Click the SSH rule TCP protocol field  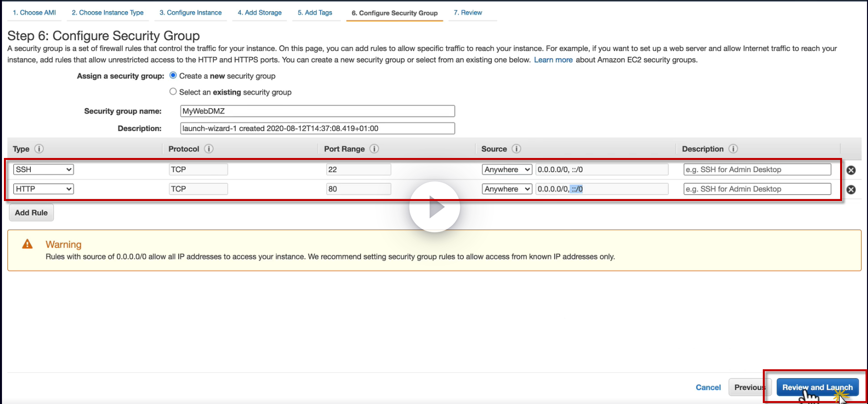pyautogui.click(x=198, y=169)
